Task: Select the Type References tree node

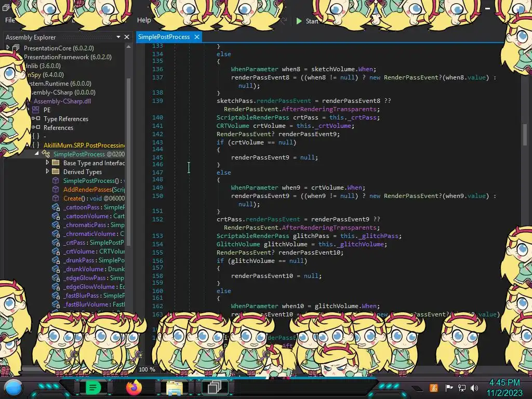Action: pos(66,119)
